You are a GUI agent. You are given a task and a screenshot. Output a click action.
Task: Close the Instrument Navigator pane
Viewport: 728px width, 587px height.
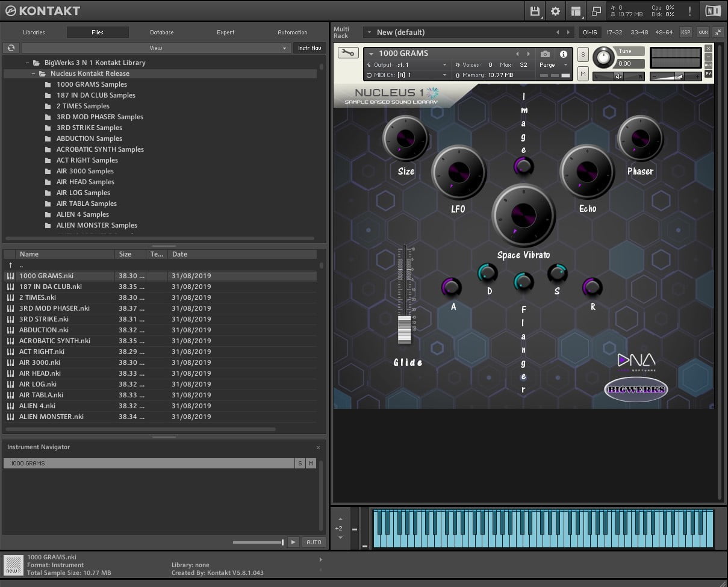[x=319, y=447]
